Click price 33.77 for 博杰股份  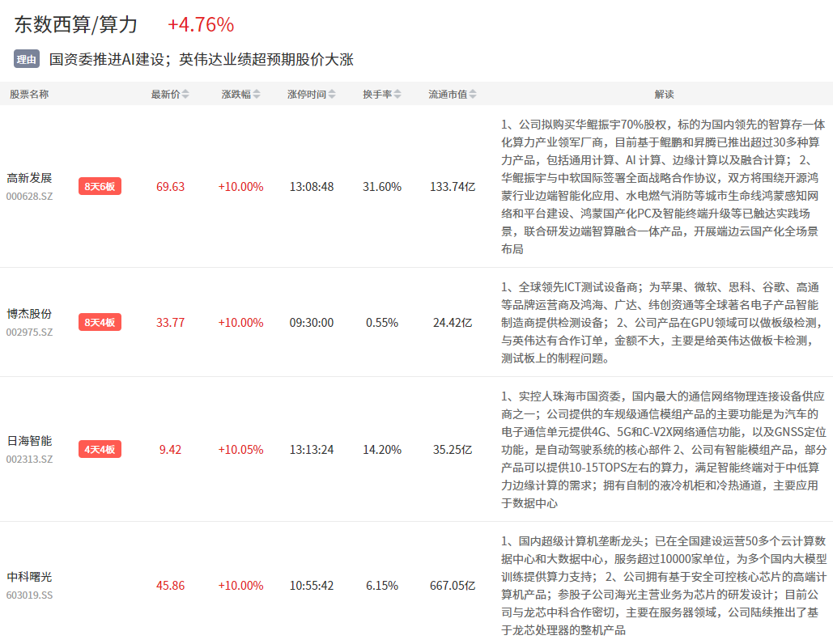[171, 323]
